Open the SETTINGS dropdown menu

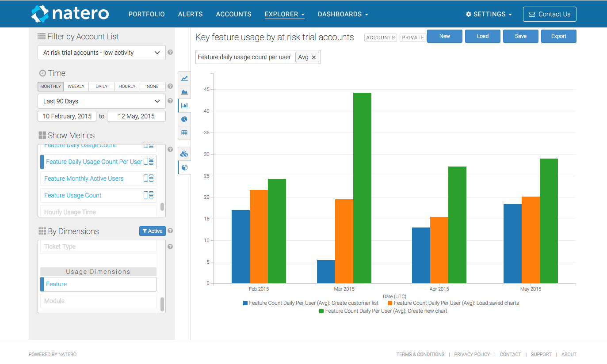coord(489,14)
